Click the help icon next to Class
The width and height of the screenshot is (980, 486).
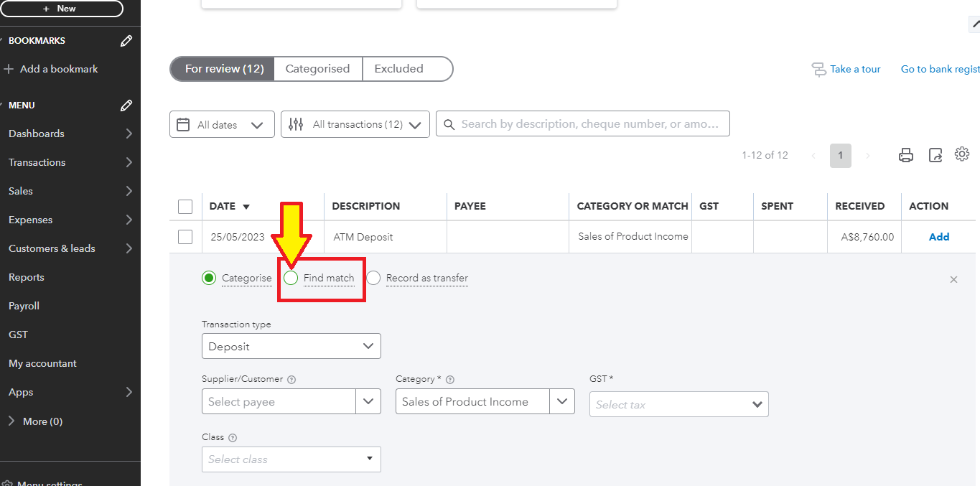233,437
